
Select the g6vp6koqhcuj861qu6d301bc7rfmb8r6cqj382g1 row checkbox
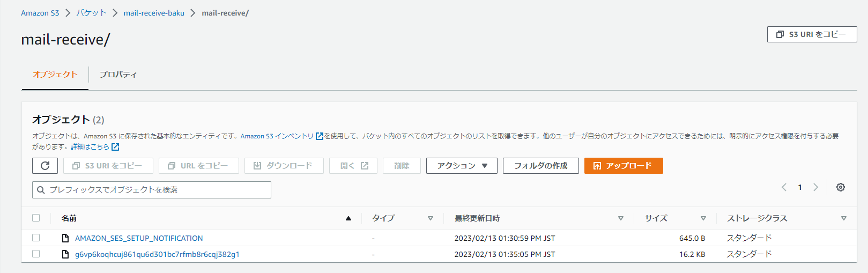point(36,254)
